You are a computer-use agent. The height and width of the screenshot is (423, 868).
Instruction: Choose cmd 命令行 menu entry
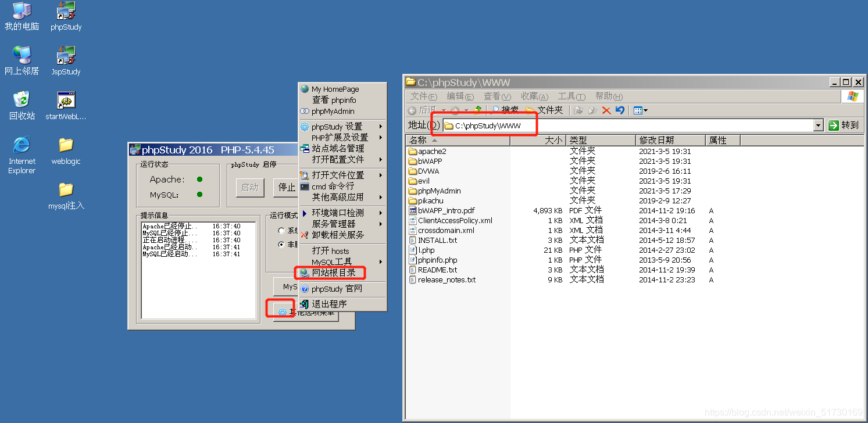tap(342, 186)
